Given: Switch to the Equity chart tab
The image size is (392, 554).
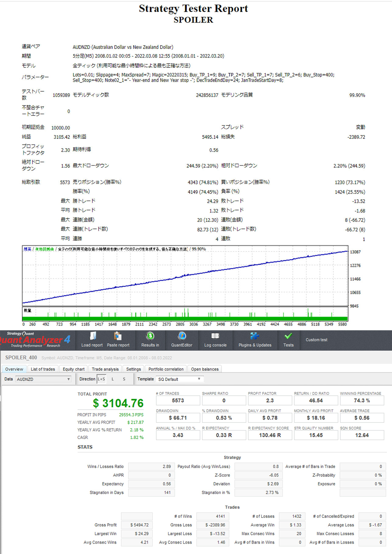Looking at the screenshot, I should tap(74, 369).
